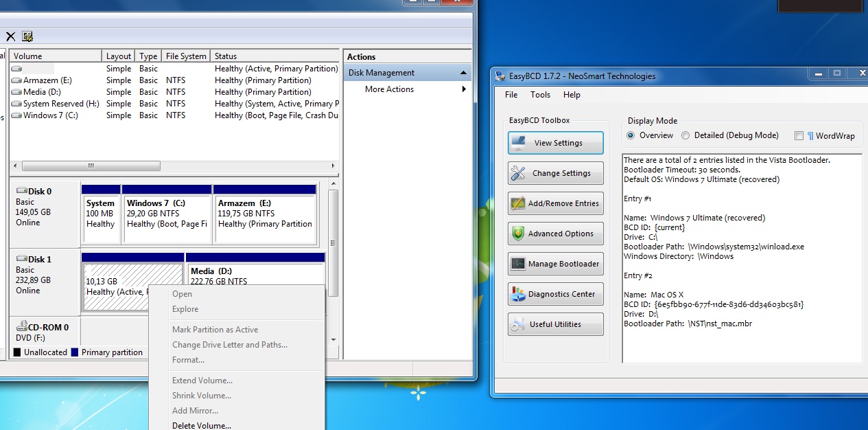Select the Overview display mode
Screen dimensions: 868x430
coord(631,136)
